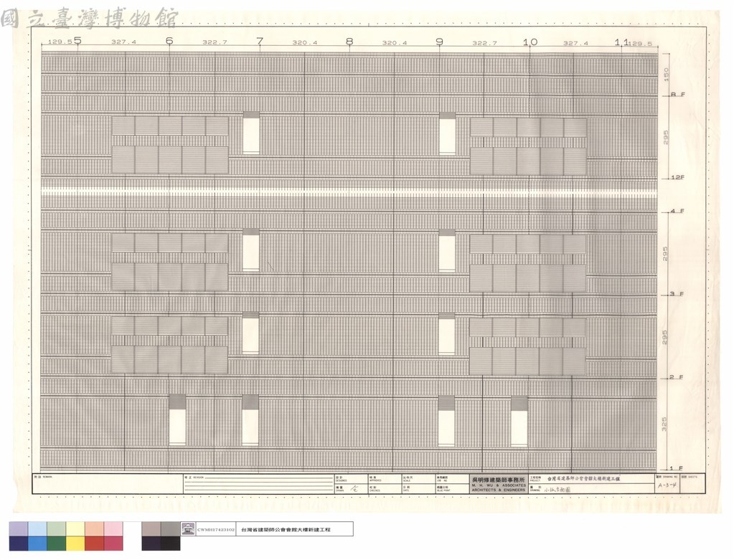This screenshot has width=734, height=560.
Task: Click 320.4 dimension between gridlines 7 and 8
Action: point(305,42)
